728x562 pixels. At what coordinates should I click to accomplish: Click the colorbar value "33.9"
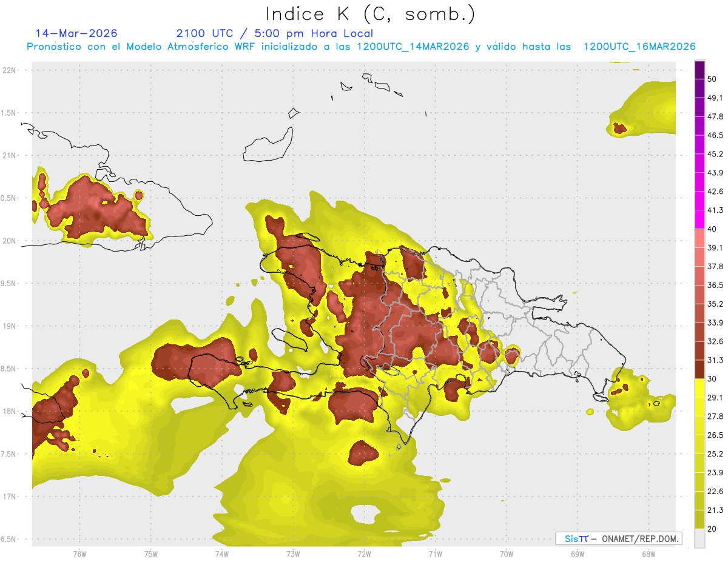click(715, 323)
